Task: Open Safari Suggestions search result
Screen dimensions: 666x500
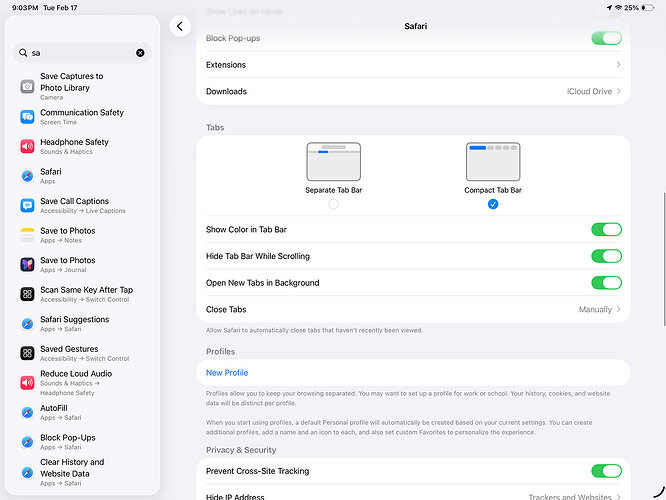Action: click(x=82, y=324)
